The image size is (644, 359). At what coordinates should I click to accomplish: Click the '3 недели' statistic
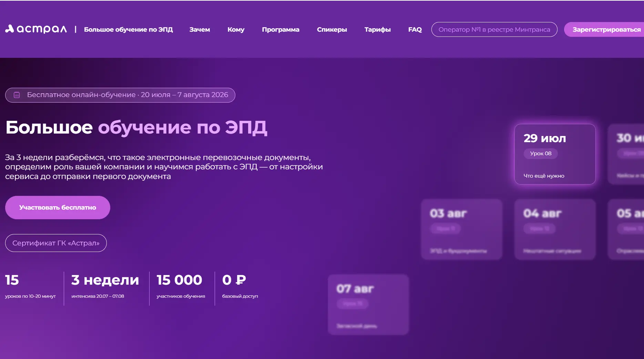pos(105,280)
